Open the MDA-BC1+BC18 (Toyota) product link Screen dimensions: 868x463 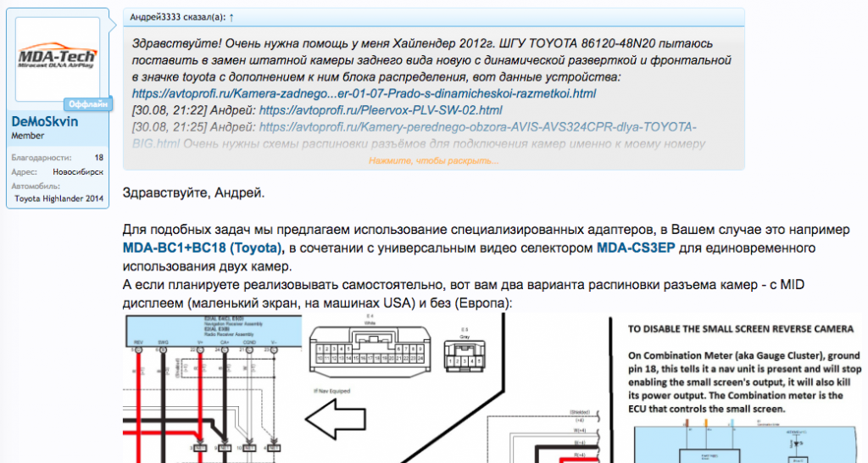tap(203, 248)
